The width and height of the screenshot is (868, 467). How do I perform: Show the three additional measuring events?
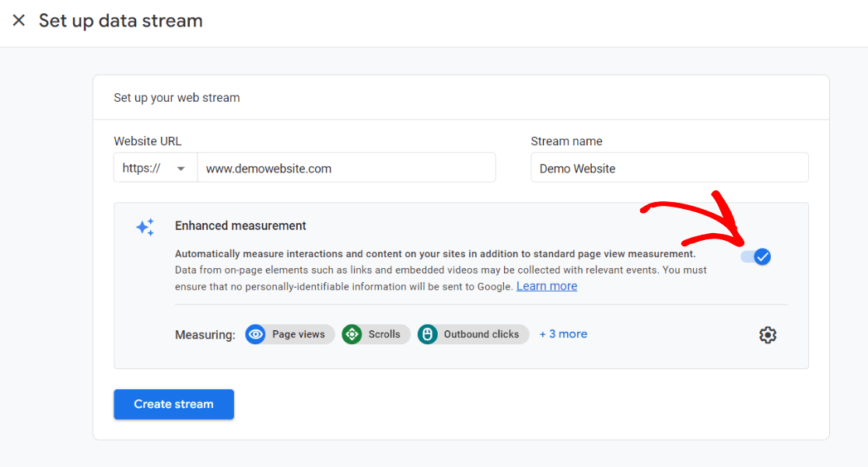click(563, 333)
